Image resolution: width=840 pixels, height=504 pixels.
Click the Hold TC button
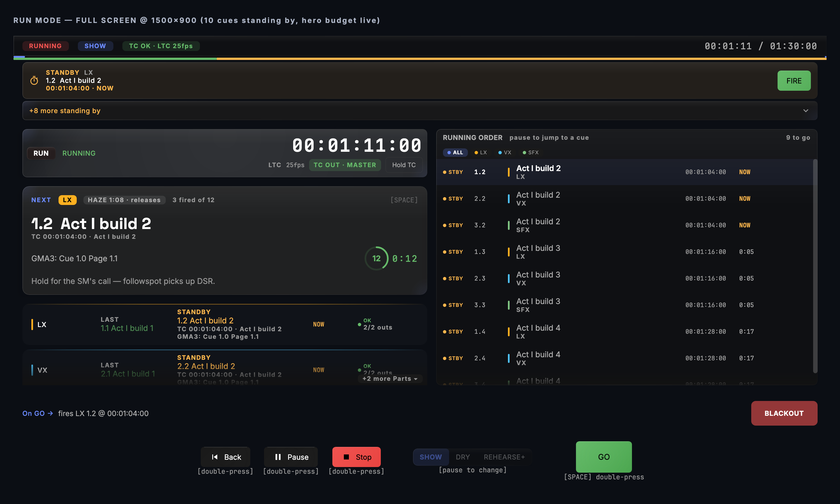coord(404,165)
